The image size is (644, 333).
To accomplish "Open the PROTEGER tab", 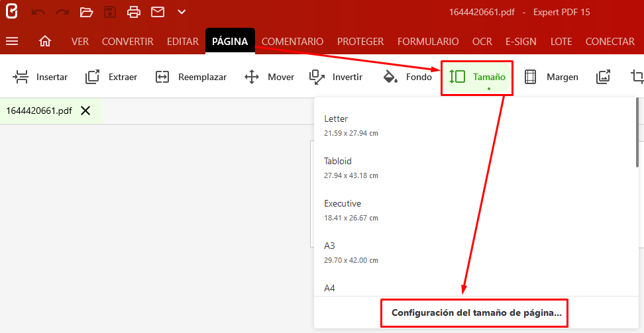I will (360, 42).
